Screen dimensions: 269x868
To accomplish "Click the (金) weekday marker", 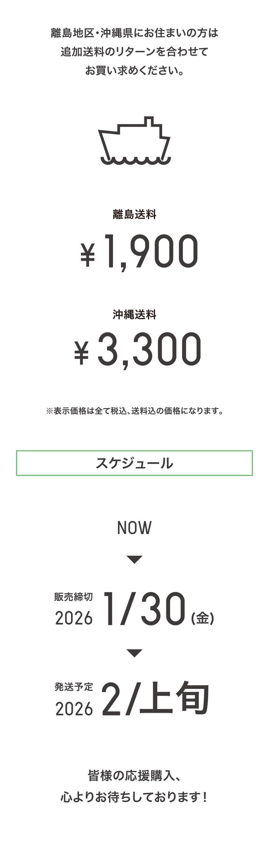I will (x=203, y=618).
